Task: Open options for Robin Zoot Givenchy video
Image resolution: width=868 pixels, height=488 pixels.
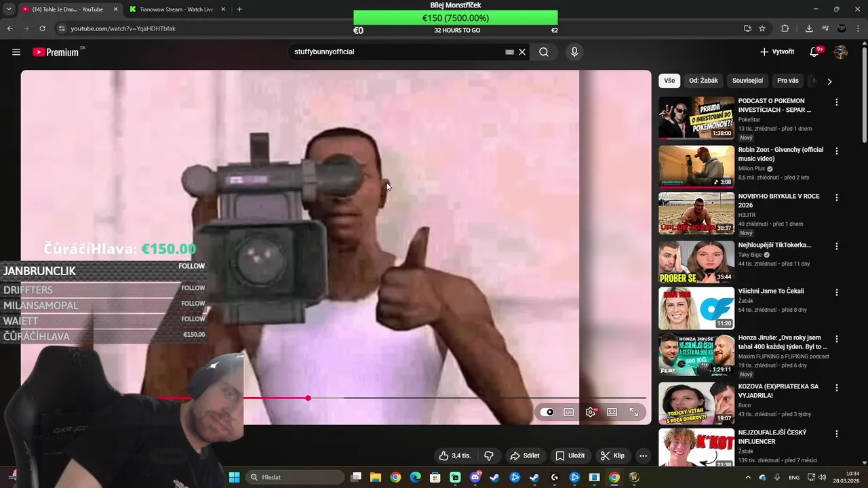Action: tap(836, 150)
